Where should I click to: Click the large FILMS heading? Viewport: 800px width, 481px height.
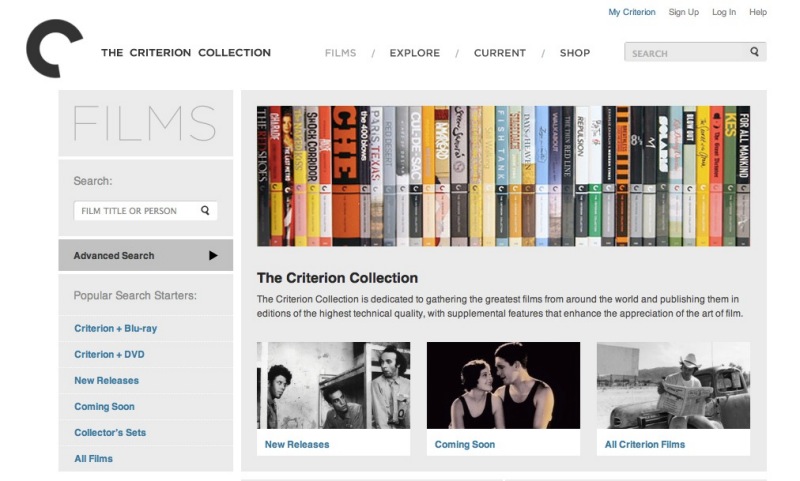(145, 123)
